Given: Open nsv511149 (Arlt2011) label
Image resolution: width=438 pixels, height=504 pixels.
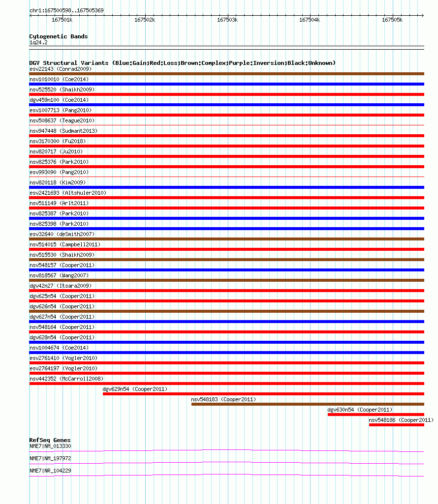Looking at the screenshot, I should click(x=59, y=203).
